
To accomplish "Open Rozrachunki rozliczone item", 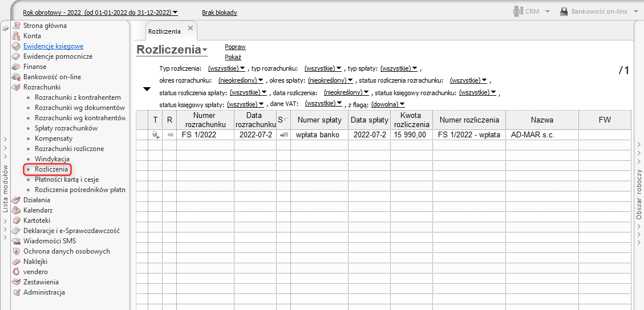I will 70,149.
